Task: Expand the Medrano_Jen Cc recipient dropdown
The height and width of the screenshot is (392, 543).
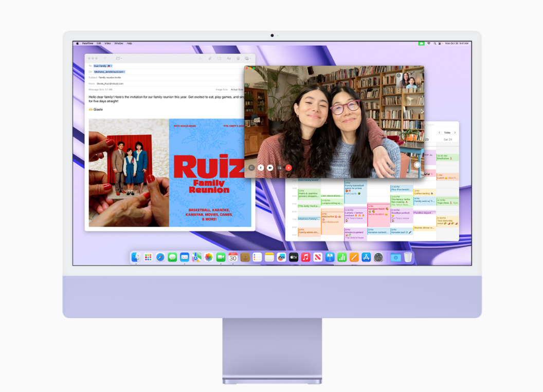Action: 123,71
